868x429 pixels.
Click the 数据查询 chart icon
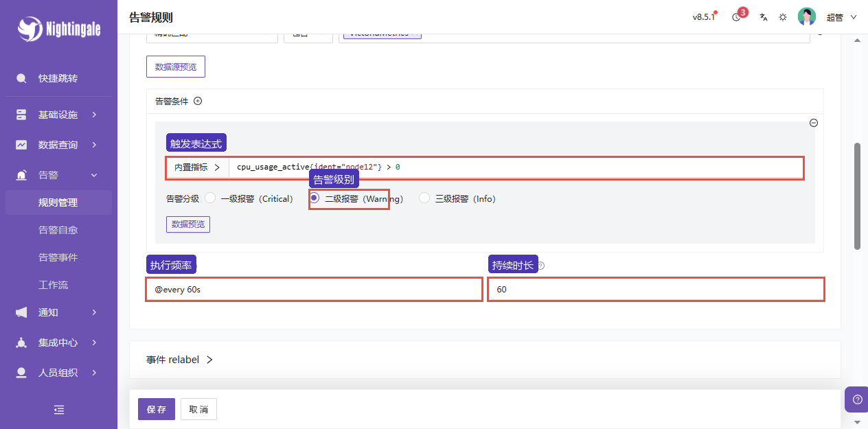(21, 145)
